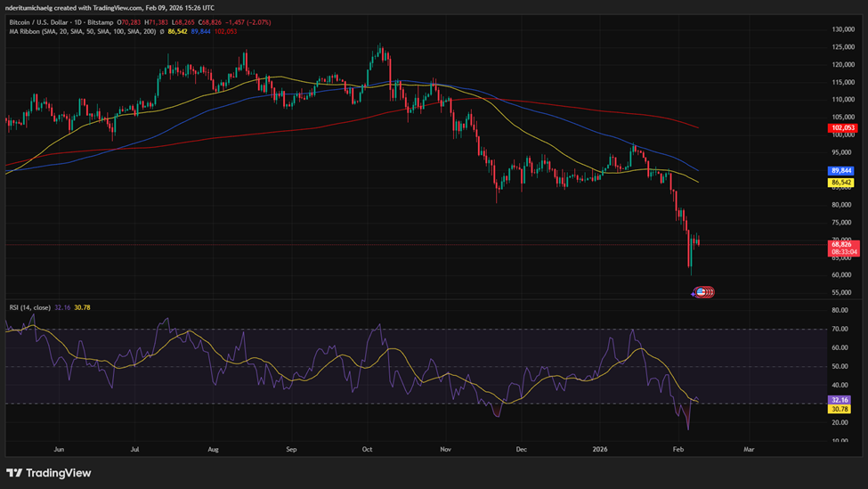Click the red 102,053 SMA 200 price tag

click(842, 128)
